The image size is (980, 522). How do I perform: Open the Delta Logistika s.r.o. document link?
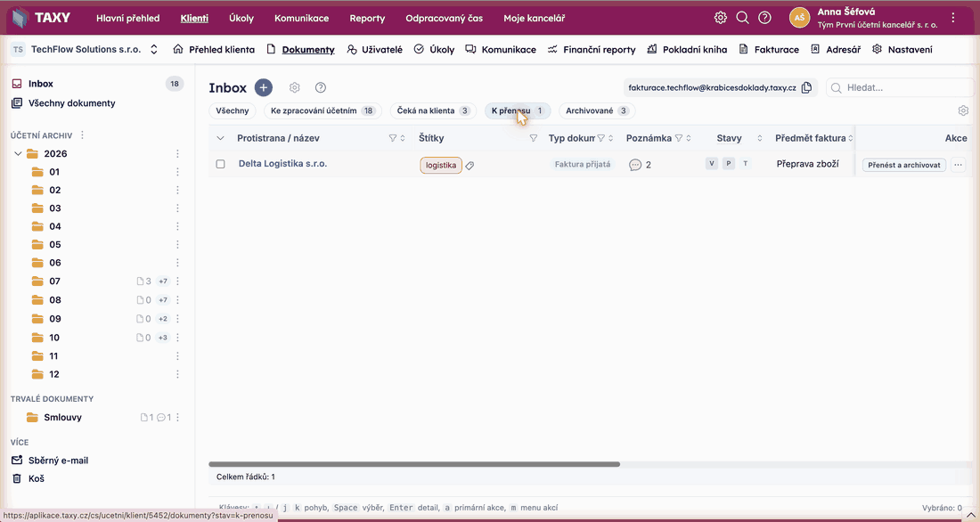282,164
